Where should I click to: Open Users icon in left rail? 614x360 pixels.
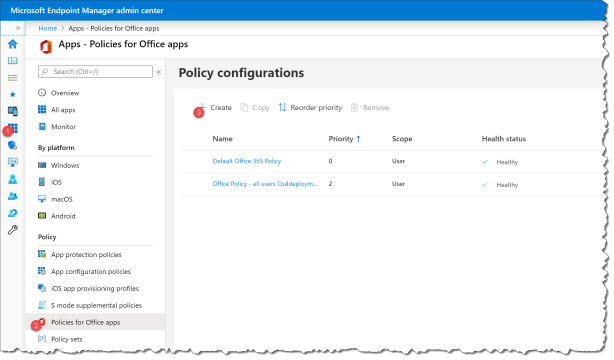point(13,179)
